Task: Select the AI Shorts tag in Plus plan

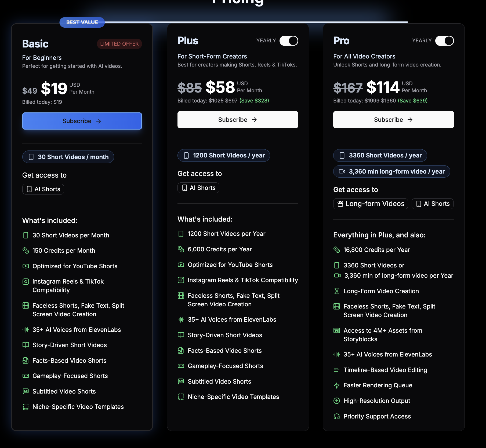Action: [x=198, y=188]
